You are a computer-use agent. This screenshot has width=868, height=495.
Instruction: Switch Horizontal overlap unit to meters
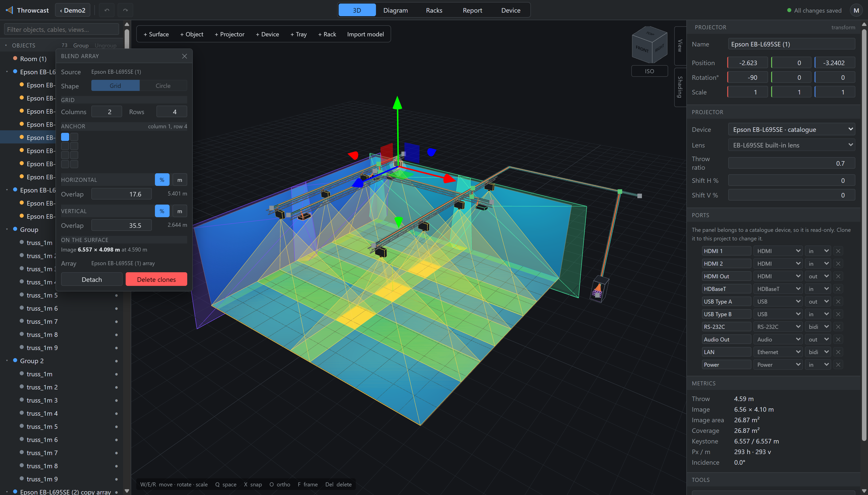coord(180,180)
